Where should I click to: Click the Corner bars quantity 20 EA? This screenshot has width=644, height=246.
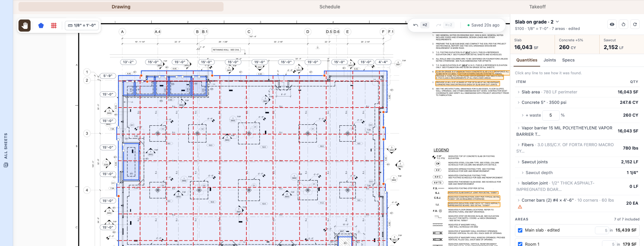tap(632, 203)
